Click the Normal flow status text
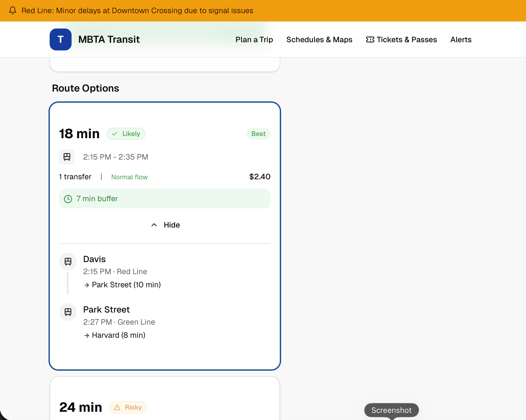Viewport: 526px width, 420px height. coord(129,177)
